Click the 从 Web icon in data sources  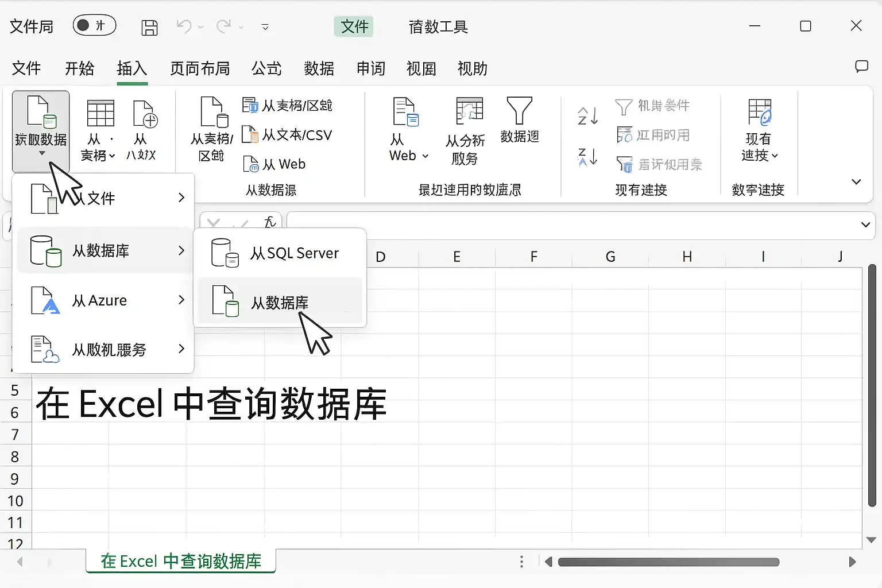click(251, 164)
